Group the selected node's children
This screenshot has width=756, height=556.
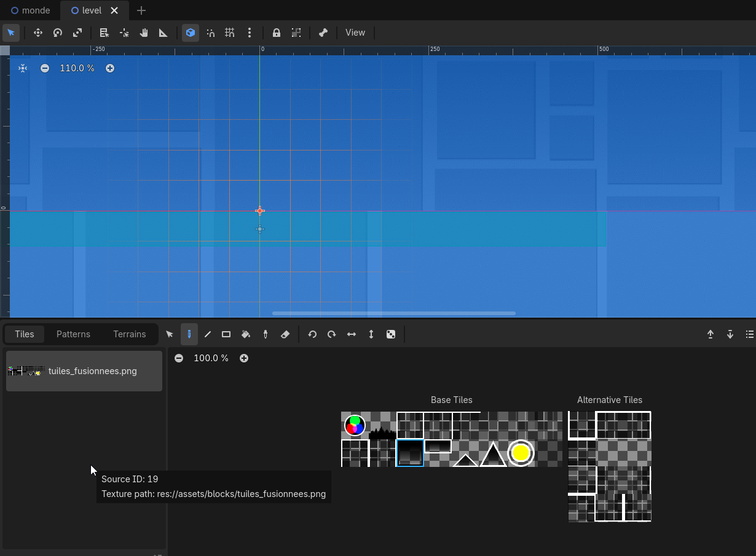[x=296, y=33]
